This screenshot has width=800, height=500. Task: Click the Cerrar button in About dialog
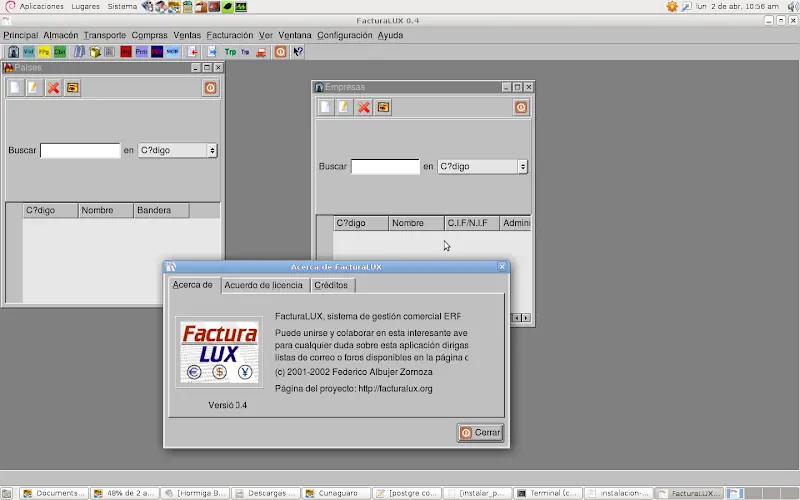(481, 433)
